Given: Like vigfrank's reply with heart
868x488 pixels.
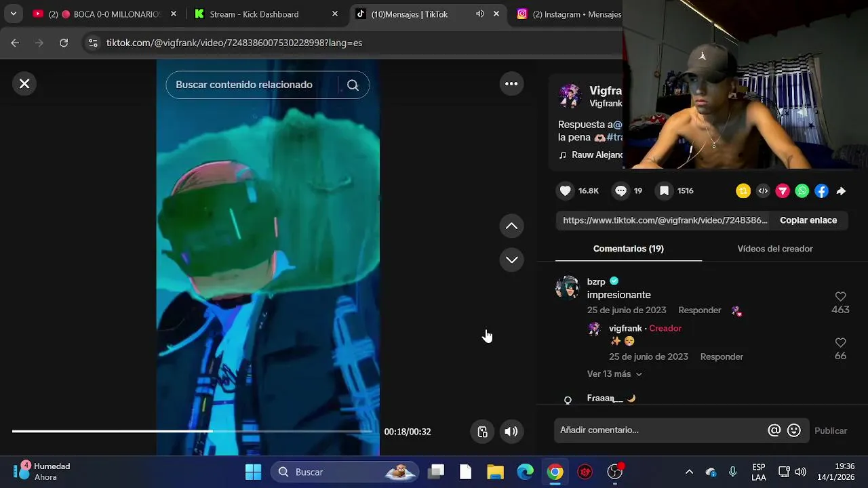Looking at the screenshot, I should [840, 342].
